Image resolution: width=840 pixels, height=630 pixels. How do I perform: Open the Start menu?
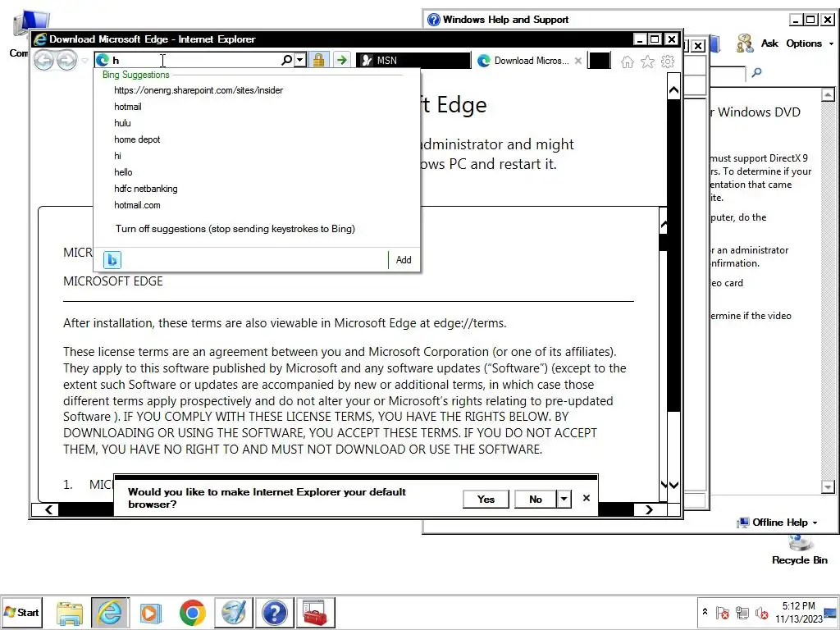pos(21,612)
